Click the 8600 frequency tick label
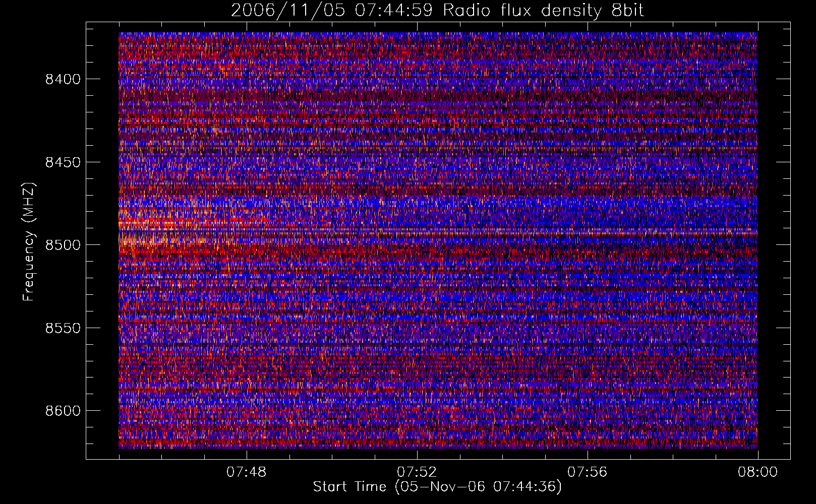Image resolution: width=816 pixels, height=504 pixels. (63, 411)
